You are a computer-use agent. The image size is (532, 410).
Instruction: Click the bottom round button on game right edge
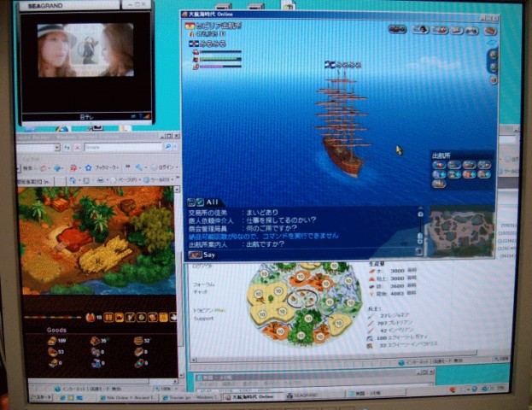tap(494, 80)
